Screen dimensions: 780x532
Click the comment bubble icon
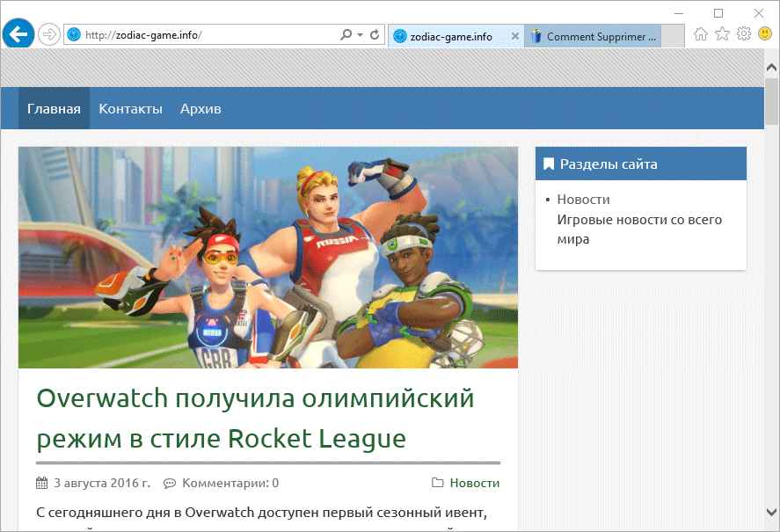170,483
